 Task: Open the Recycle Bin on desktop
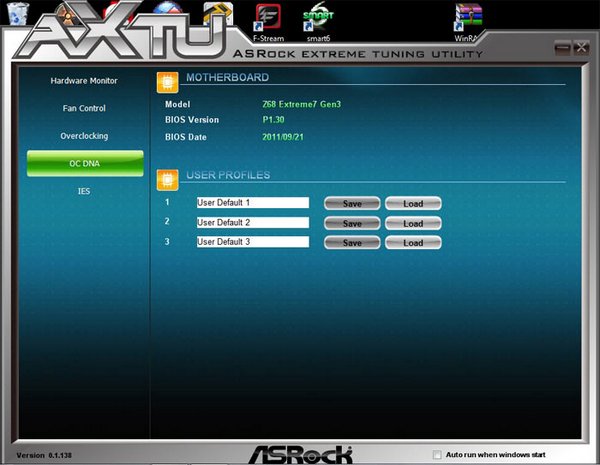point(18,14)
